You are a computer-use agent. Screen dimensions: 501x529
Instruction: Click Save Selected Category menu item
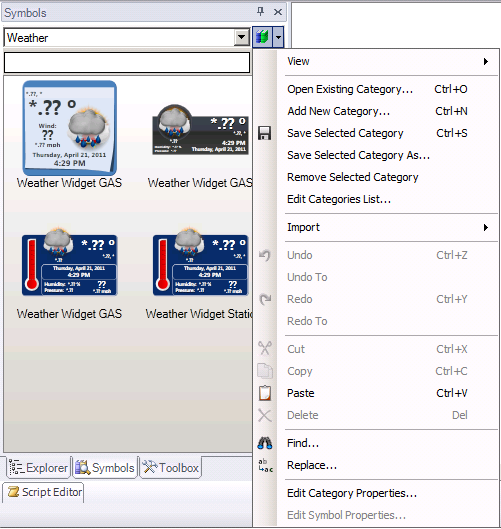pyautogui.click(x=375, y=133)
